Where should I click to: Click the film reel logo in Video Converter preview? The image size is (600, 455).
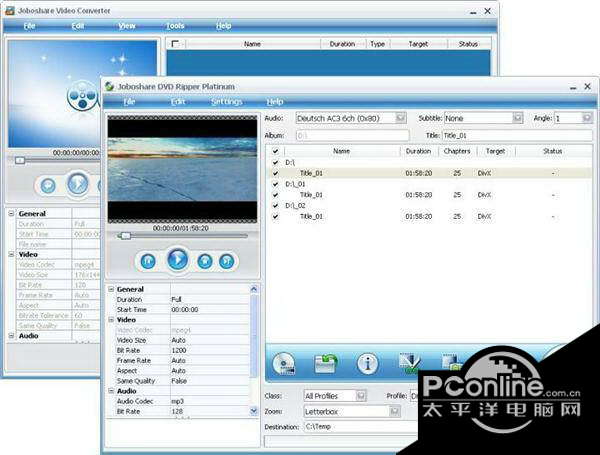coord(81,95)
